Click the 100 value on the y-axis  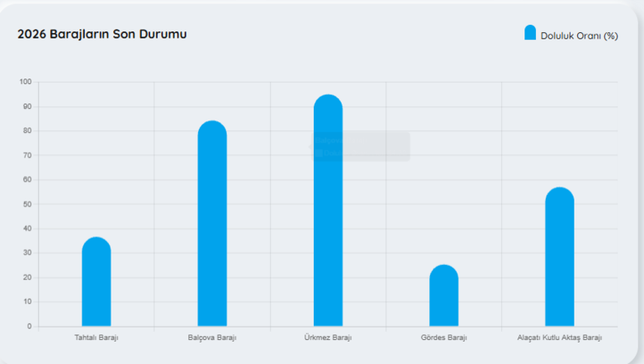coord(25,82)
